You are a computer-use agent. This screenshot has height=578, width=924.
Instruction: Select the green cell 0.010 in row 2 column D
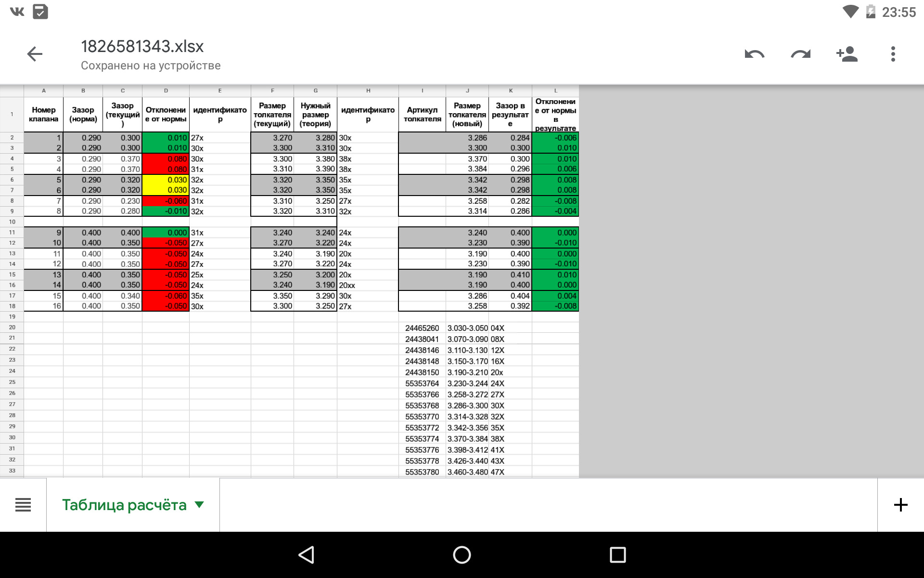pyautogui.click(x=166, y=138)
